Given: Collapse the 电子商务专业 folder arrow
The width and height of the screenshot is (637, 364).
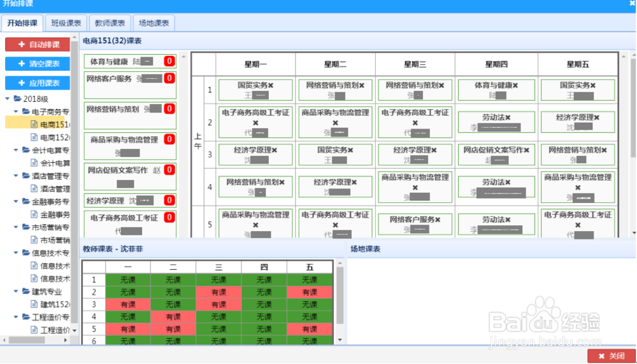Looking at the screenshot, I should pos(16,111).
